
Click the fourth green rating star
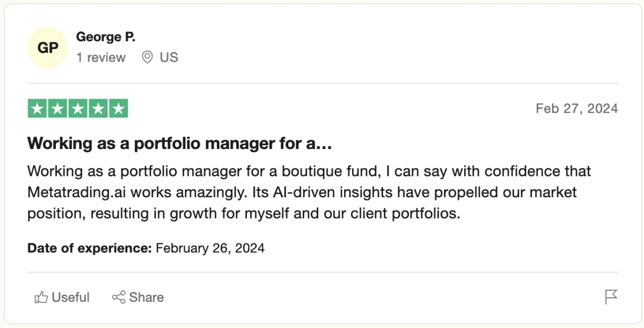pyautogui.click(x=98, y=109)
